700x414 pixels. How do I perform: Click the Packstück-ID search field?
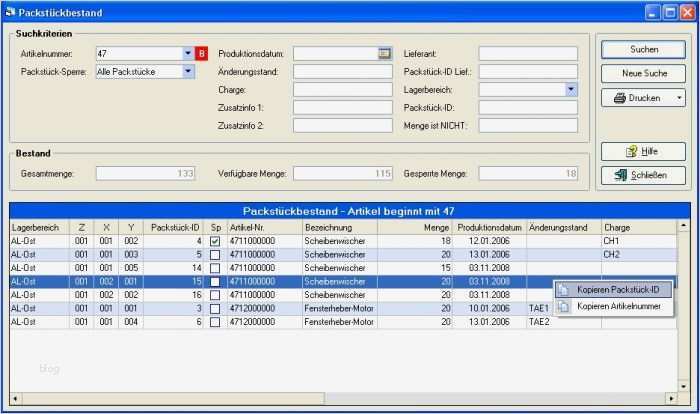pyautogui.click(x=528, y=108)
